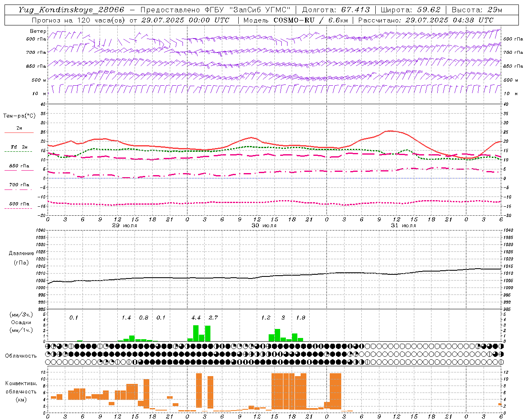
Task: Click the date label 30 июля
Action: coord(264,226)
